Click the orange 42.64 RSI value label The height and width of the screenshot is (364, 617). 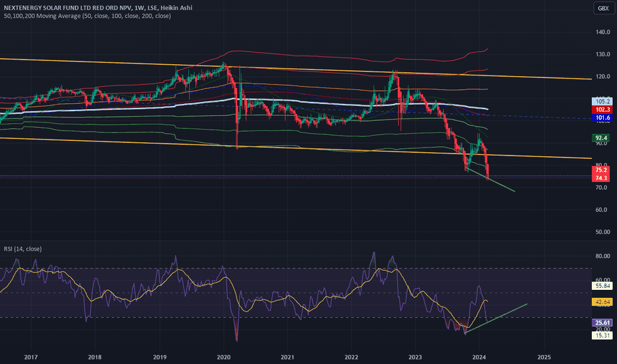point(602,302)
